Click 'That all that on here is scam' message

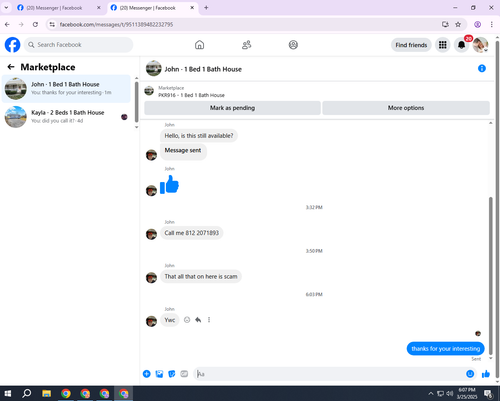pos(201,276)
